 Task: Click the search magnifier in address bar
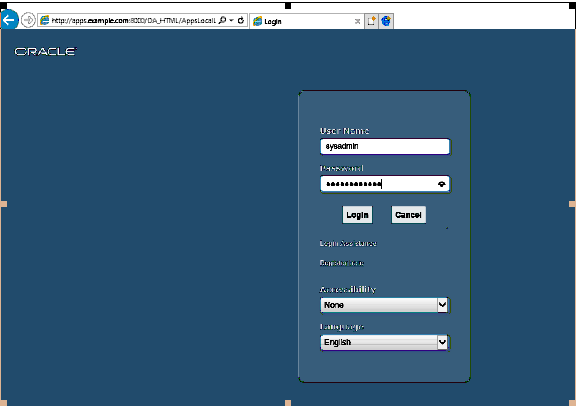click(x=222, y=20)
